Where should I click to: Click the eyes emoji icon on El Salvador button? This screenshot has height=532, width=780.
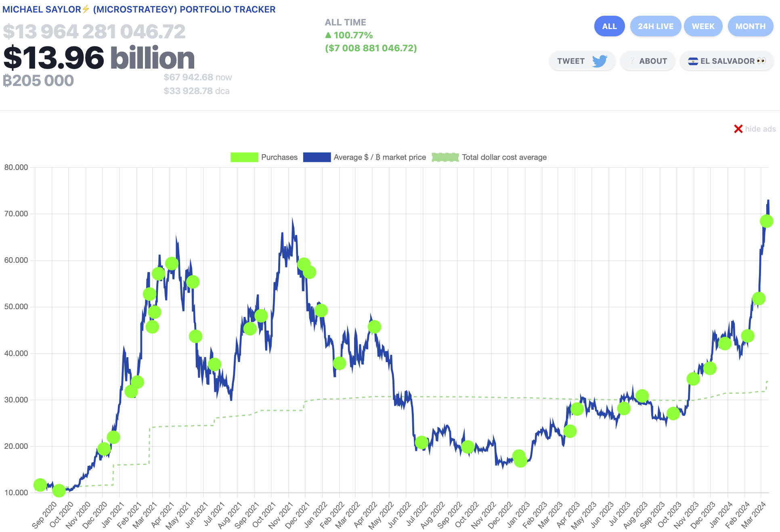tap(761, 61)
